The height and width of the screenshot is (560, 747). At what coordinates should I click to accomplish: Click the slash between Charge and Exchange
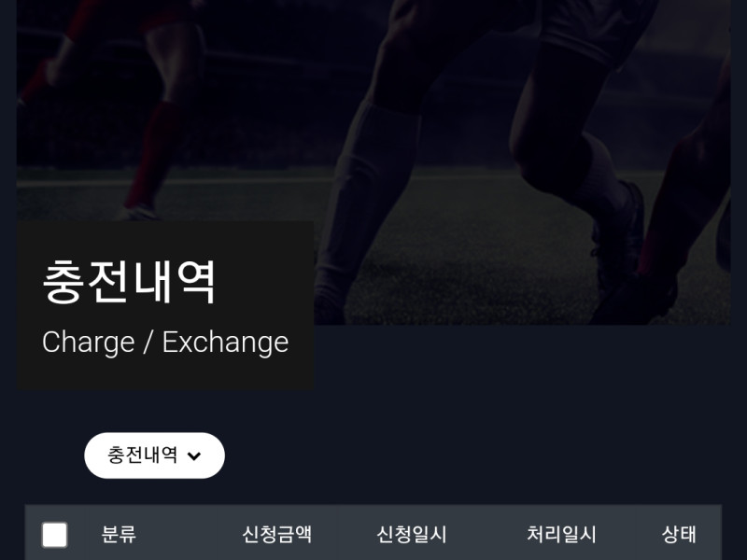(148, 343)
